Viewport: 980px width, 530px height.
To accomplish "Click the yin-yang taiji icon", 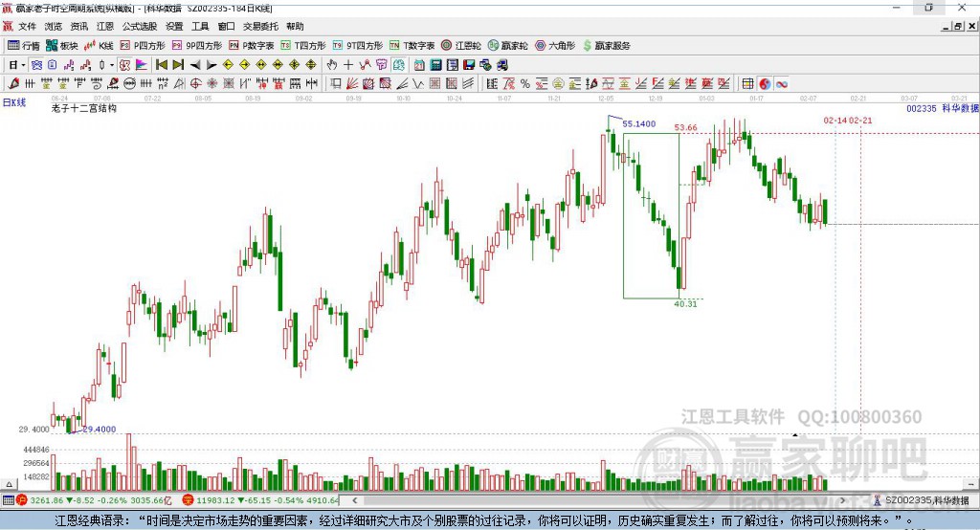I will (x=765, y=84).
